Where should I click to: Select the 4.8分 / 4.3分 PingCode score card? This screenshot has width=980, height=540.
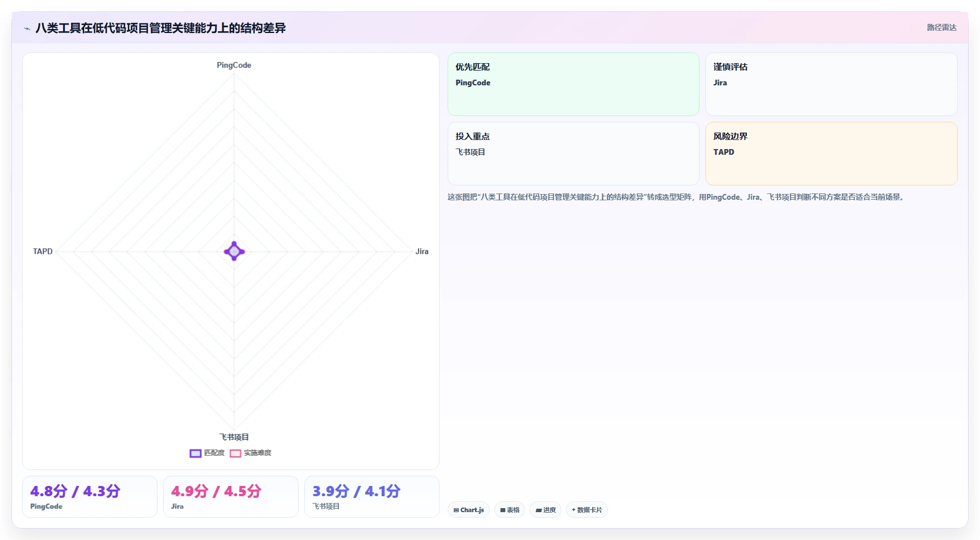90,497
